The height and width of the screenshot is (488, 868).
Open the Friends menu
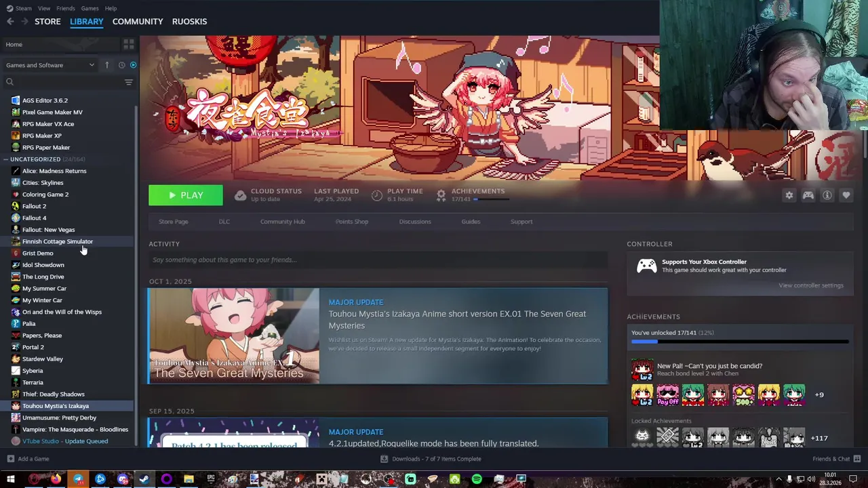(66, 8)
